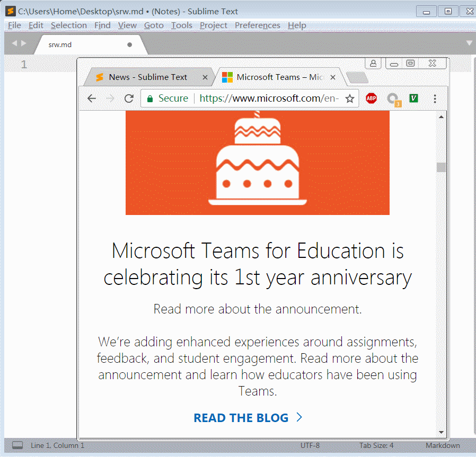Open the Edit menu

(36, 25)
